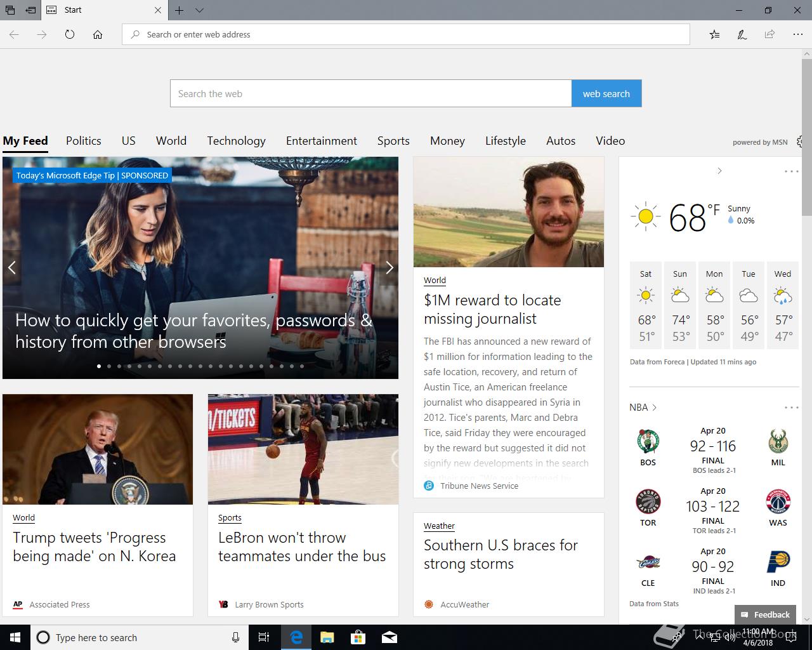The image size is (812, 650).
Task: Expand weather location chevron
Action: point(719,171)
